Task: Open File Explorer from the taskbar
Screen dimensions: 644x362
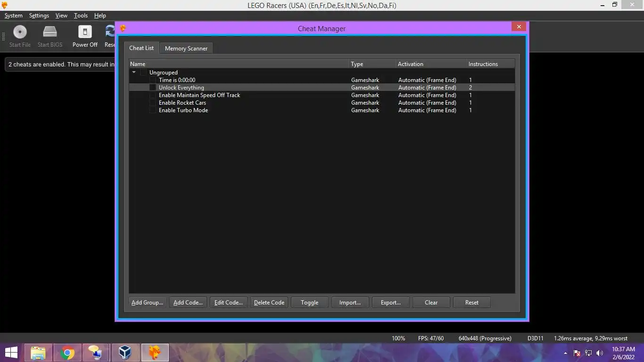Action: [x=38, y=353]
